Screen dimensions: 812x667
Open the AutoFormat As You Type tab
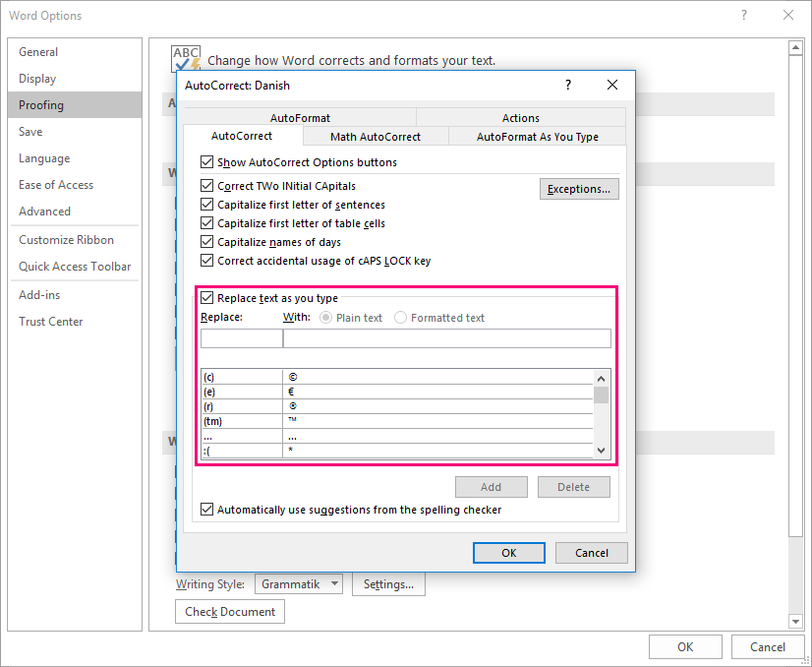(x=537, y=137)
